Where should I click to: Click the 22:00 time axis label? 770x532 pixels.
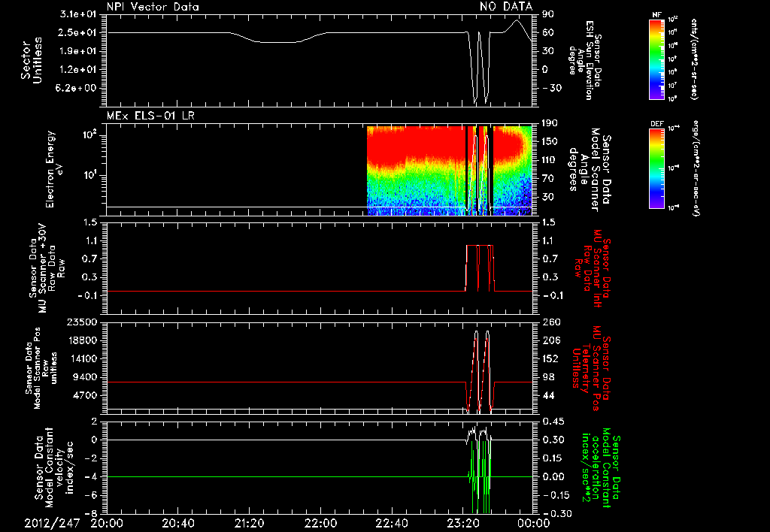point(320,524)
